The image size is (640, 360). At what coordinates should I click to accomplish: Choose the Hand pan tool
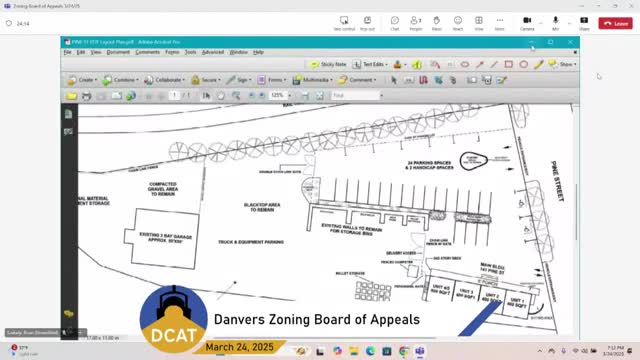click(x=221, y=96)
